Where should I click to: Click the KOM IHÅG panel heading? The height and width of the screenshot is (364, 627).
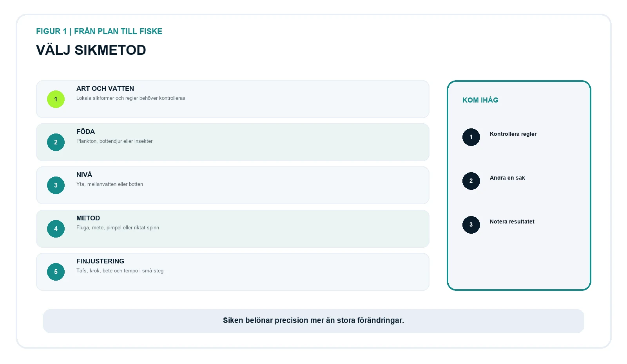click(x=480, y=100)
